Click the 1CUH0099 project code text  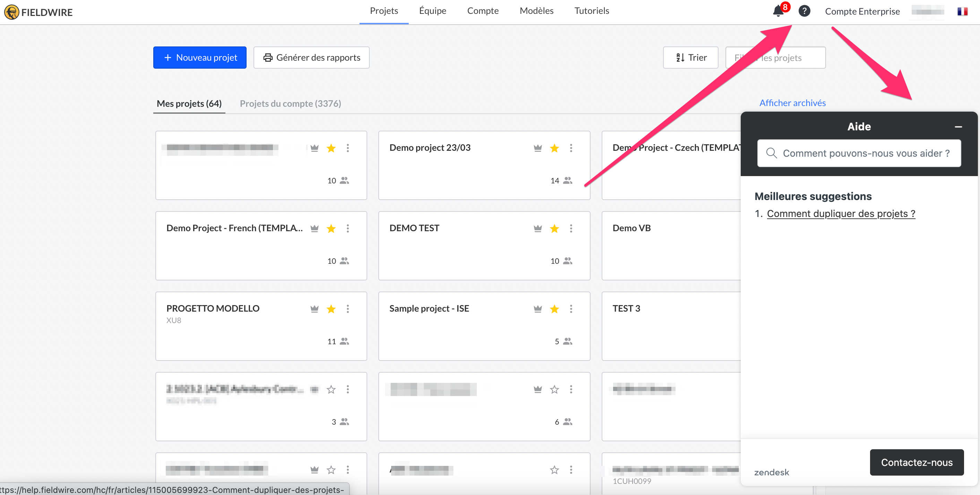point(632,481)
